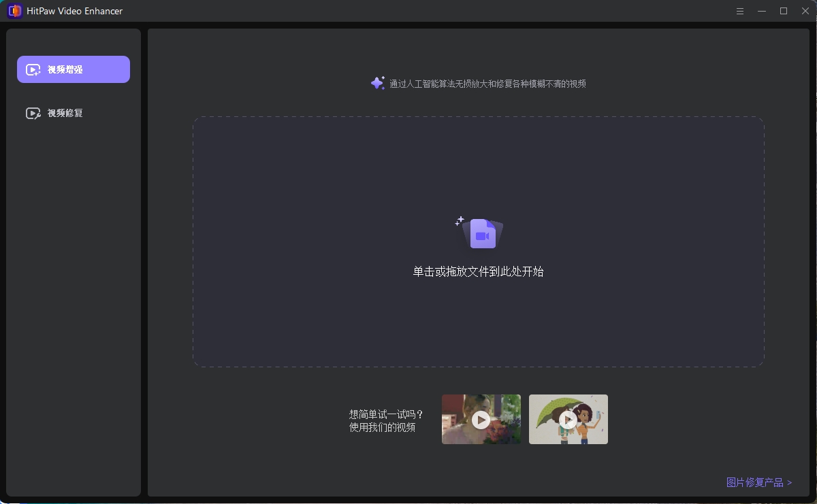Click the 通过人工智能算法 description text
Screen dimensions: 817x504
pyautogui.click(x=487, y=84)
